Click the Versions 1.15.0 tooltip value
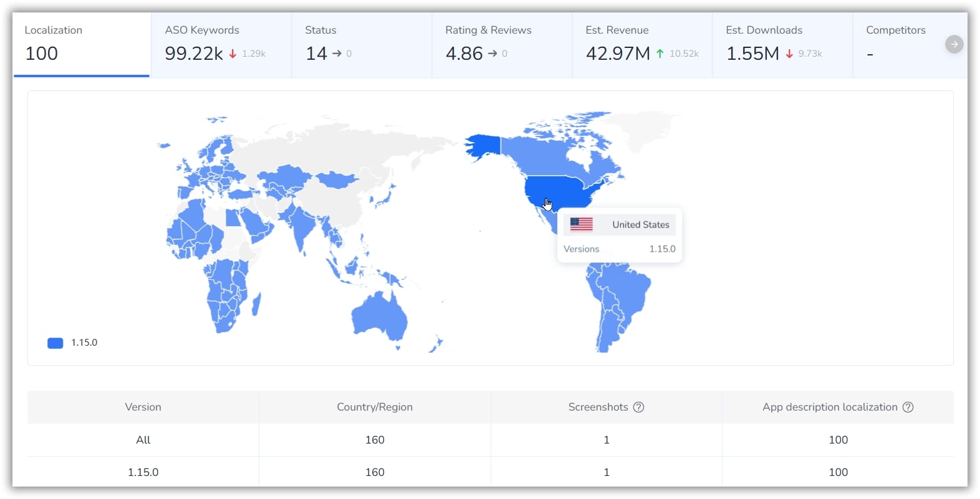 tap(662, 249)
